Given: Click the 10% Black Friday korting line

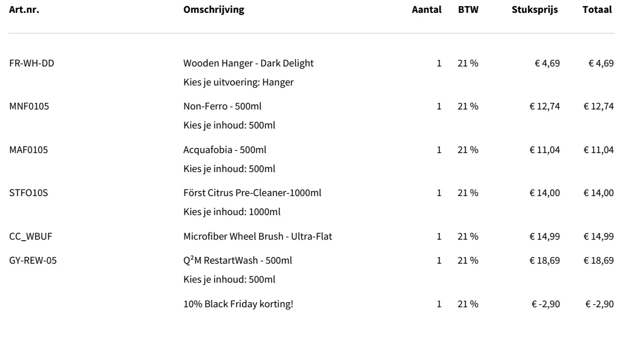Looking at the screenshot, I should [238, 304].
